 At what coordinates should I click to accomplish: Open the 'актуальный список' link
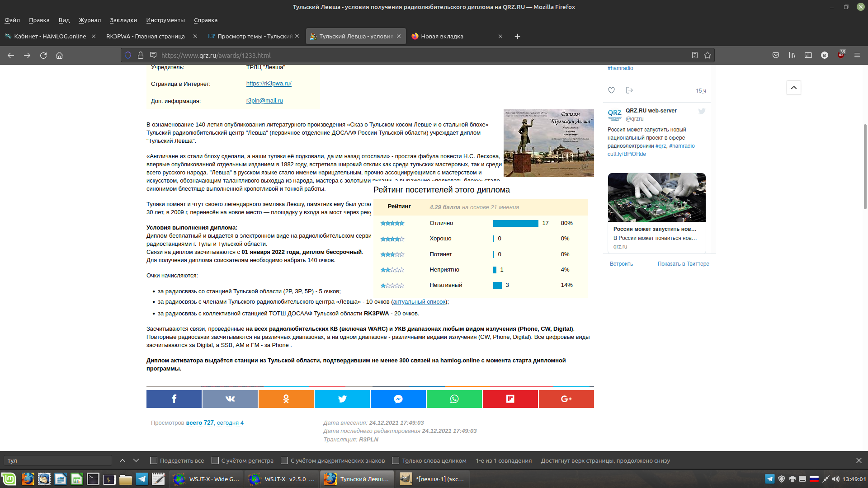420,302
